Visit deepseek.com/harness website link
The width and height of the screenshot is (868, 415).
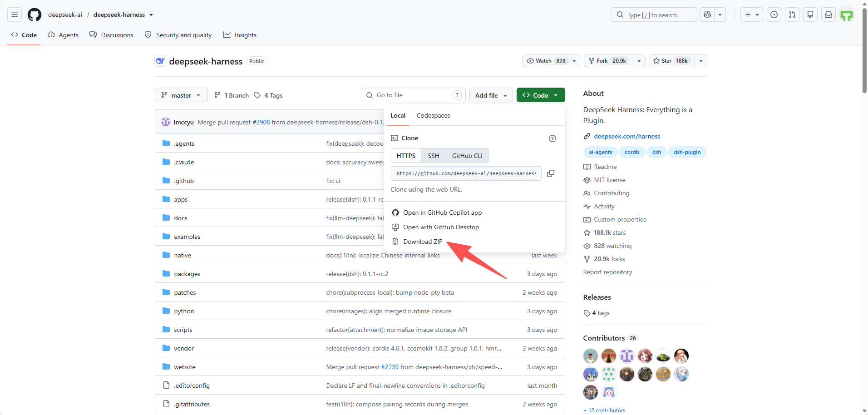[x=627, y=136]
